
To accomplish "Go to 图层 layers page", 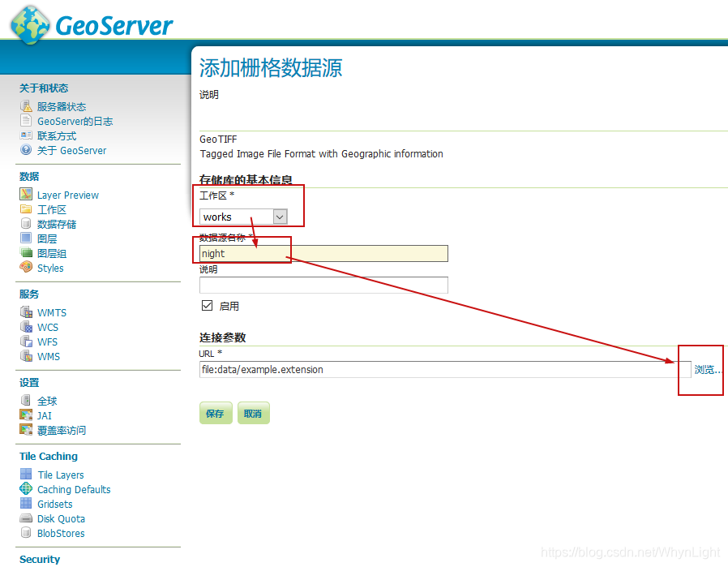I will click(x=47, y=239).
